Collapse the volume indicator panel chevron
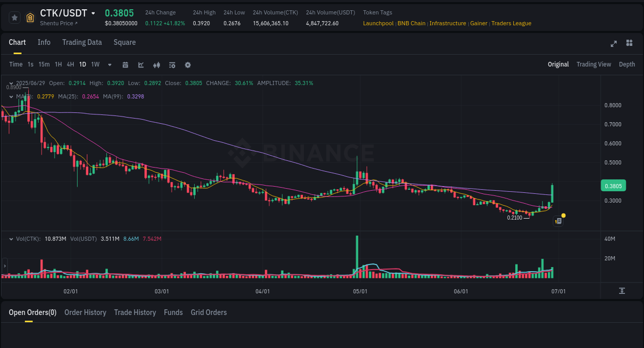 [x=11, y=239]
